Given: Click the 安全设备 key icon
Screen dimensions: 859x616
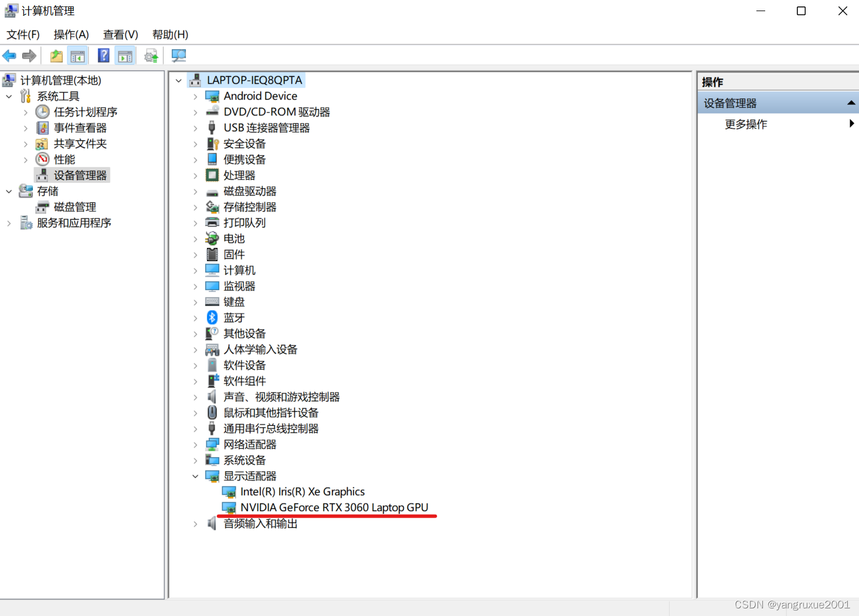Looking at the screenshot, I should click(212, 144).
